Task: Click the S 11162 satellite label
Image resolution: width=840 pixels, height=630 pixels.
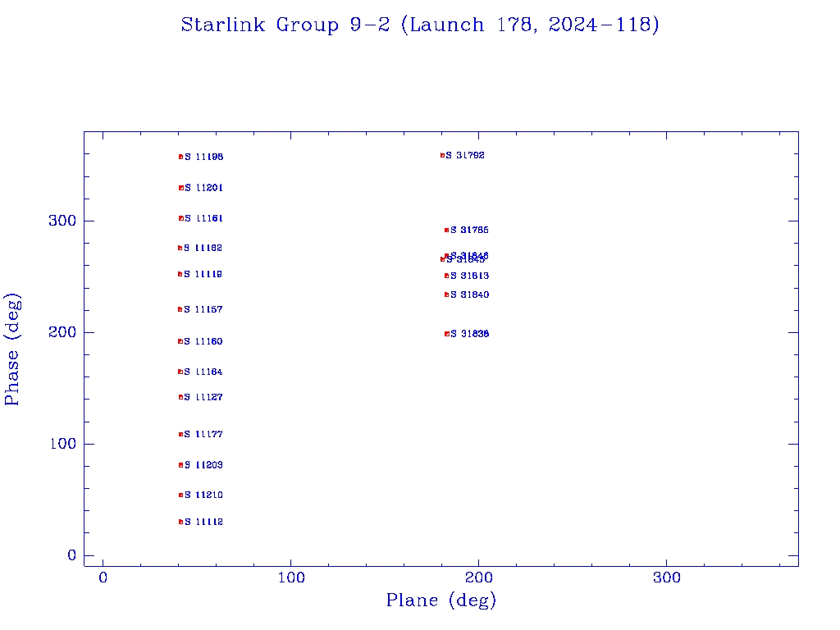Action: (203, 249)
